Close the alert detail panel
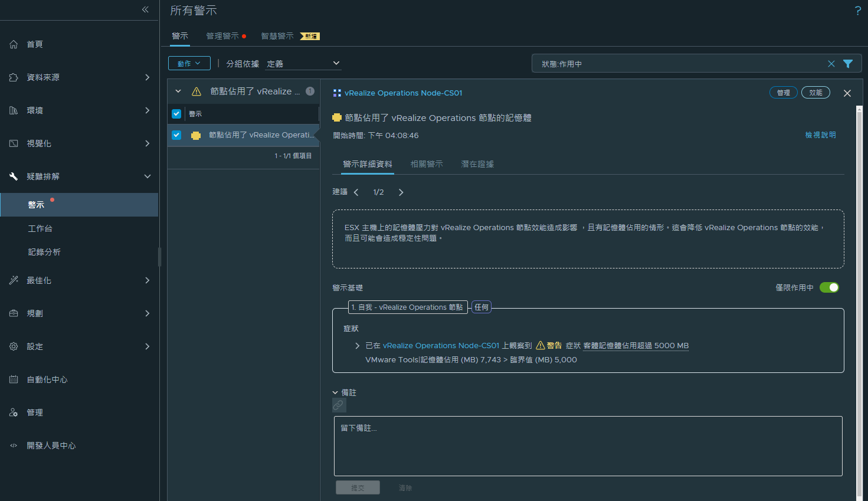This screenshot has height=501, width=868. [847, 93]
